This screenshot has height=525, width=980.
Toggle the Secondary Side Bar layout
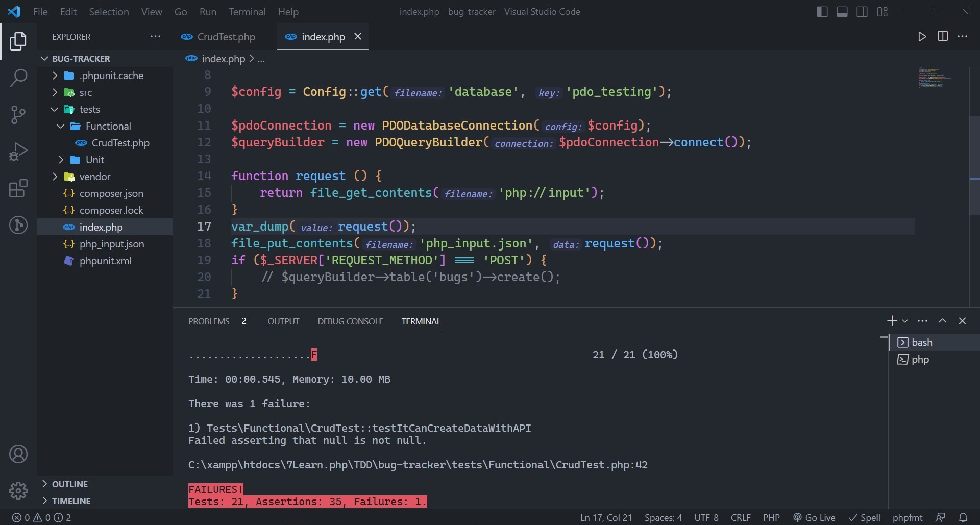coord(862,12)
